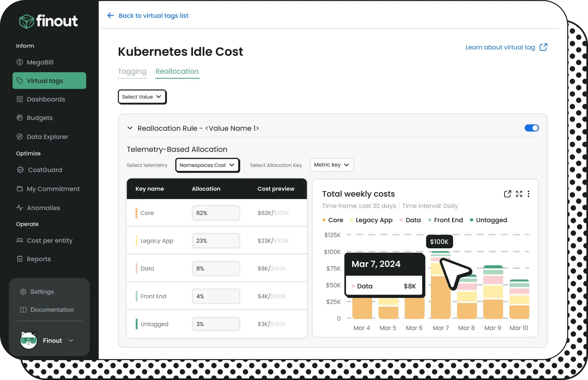Screen dimensions: 588x380
Task: Click the Untagged legend color dot
Action: tap(472, 220)
